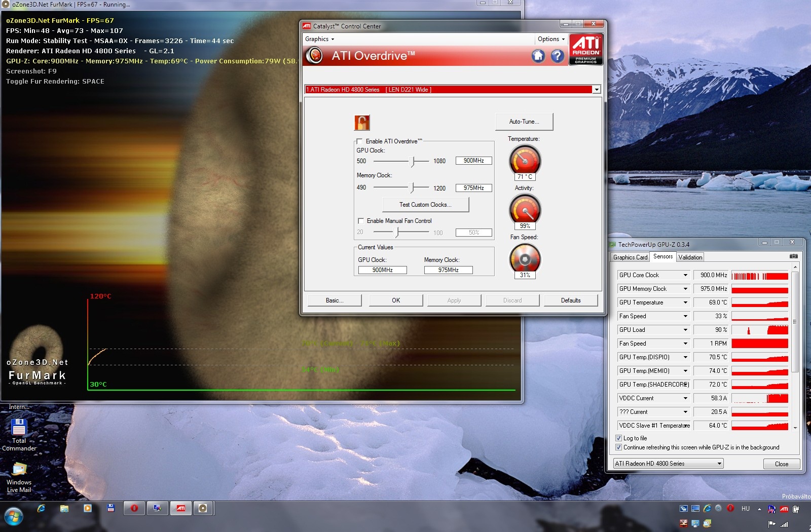Screen dimensions: 811x532
Task: Select the Sensors tab in GPU-Z
Action: coord(663,257)
